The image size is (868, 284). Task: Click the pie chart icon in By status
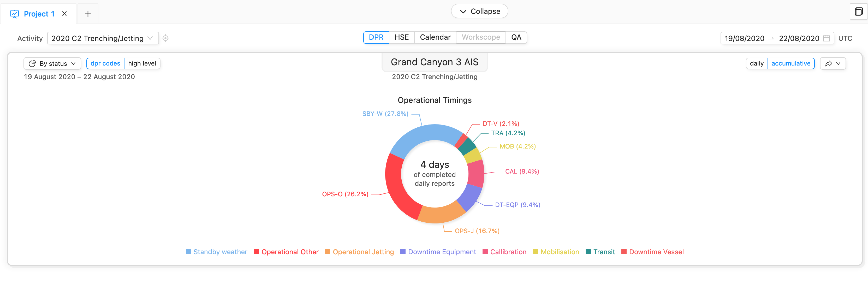[32, 64]
